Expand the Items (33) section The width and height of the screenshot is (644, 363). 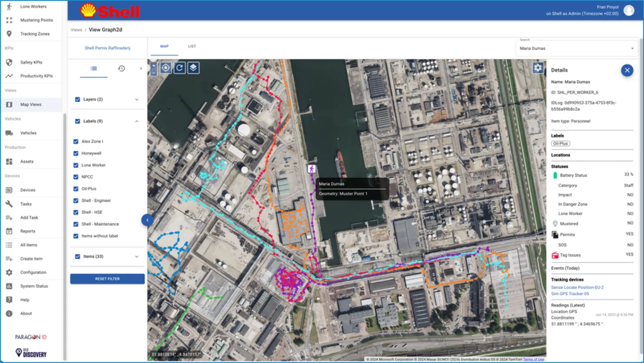point(136,256)
